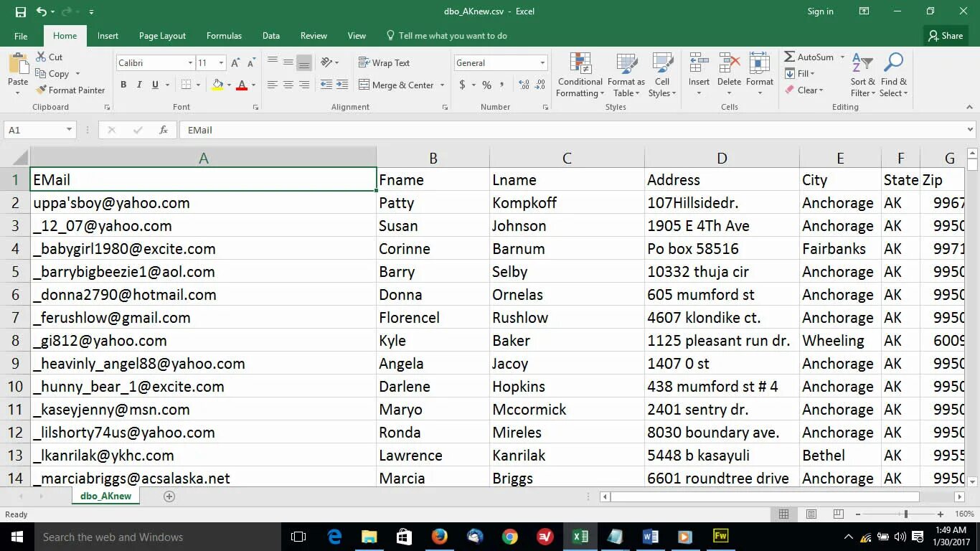This screenshot has height=551, width=980.
Task: Click the Insert cells icon
Action: [699, 62]
